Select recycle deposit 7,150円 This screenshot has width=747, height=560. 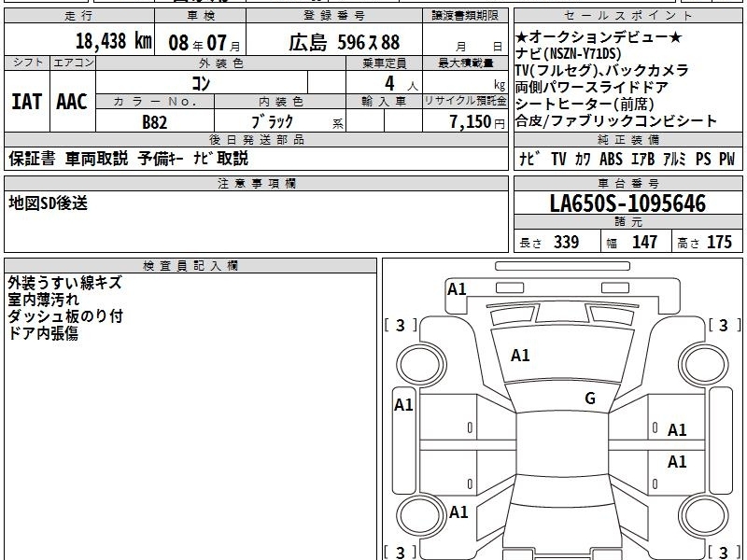pyautogui.click(x=477, y=122)
